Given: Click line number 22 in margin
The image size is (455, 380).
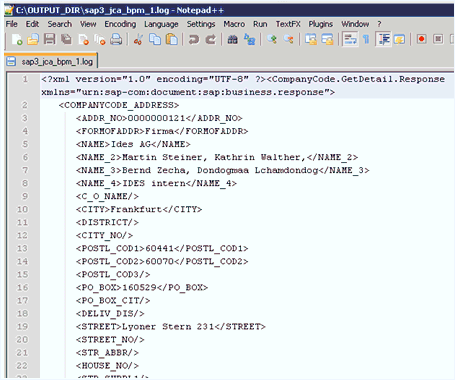Looking at the screenshot, I should [22, 366].
